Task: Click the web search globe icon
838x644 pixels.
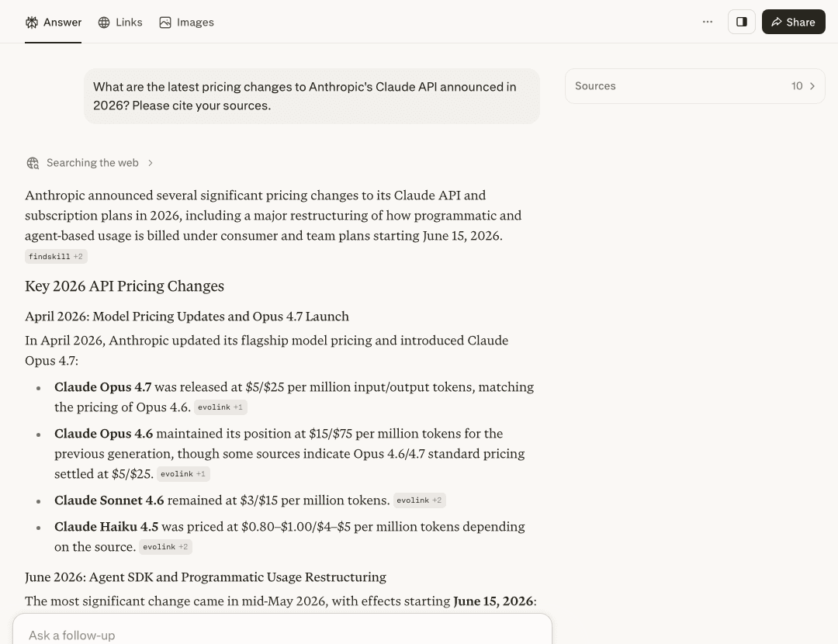Action: point(33,163)
